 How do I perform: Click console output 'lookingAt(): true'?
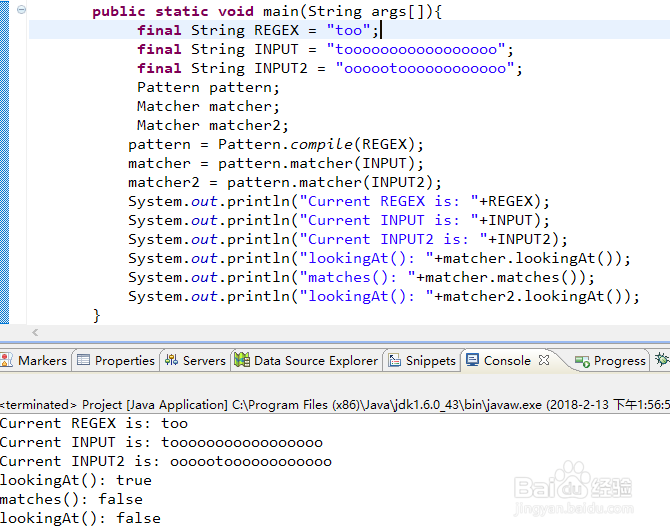[x=76, y=480]
